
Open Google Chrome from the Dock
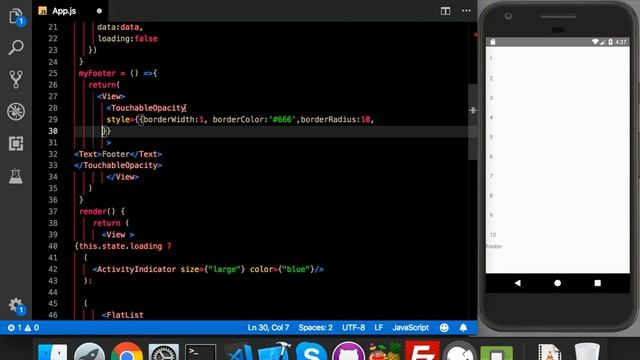coord(127,352)
